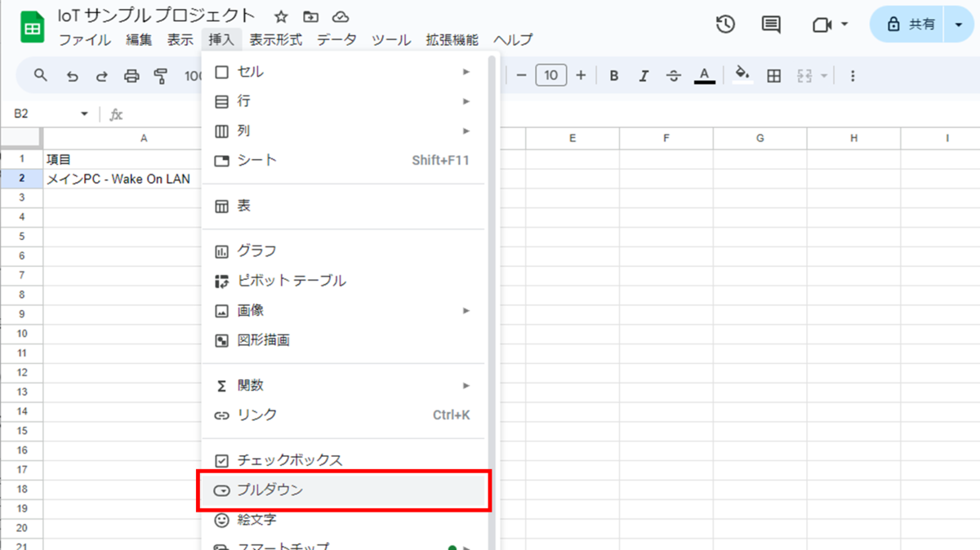980x550 pixels.
Task: Insert a リンク
Action: point(344,415)
